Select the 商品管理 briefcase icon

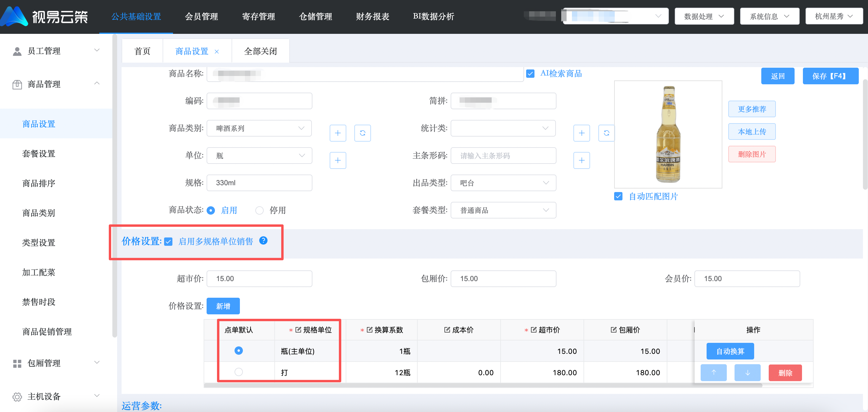click(x=17, y=84)
